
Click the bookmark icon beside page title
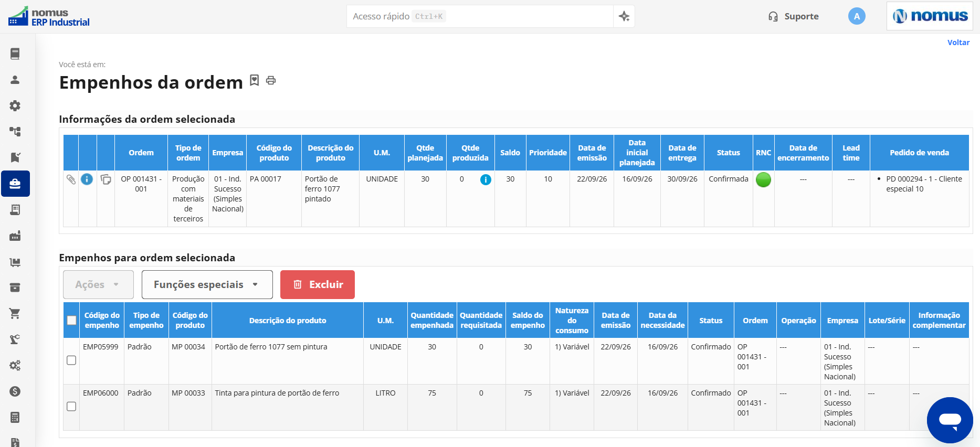(x=255, y=80)
